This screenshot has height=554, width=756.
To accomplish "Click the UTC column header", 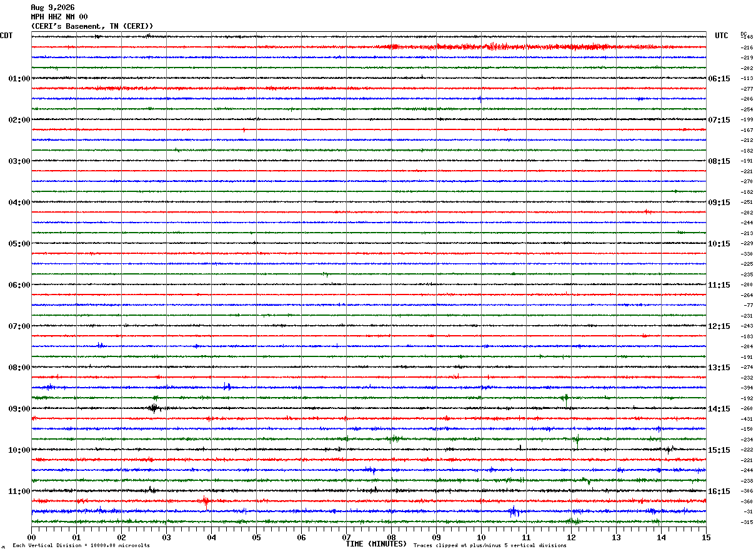I will pyautogui.click(x=722, y=36).
